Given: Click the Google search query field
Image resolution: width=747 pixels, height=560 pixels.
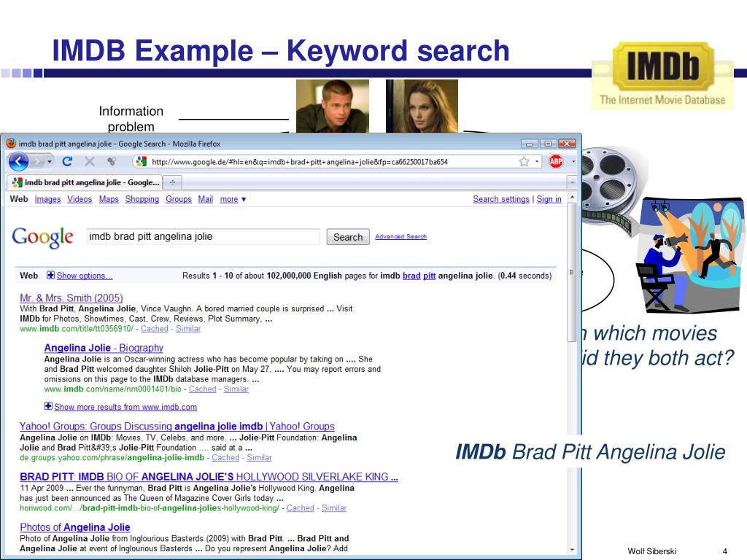Looking at the screenshot, I should tap(204, 237).
